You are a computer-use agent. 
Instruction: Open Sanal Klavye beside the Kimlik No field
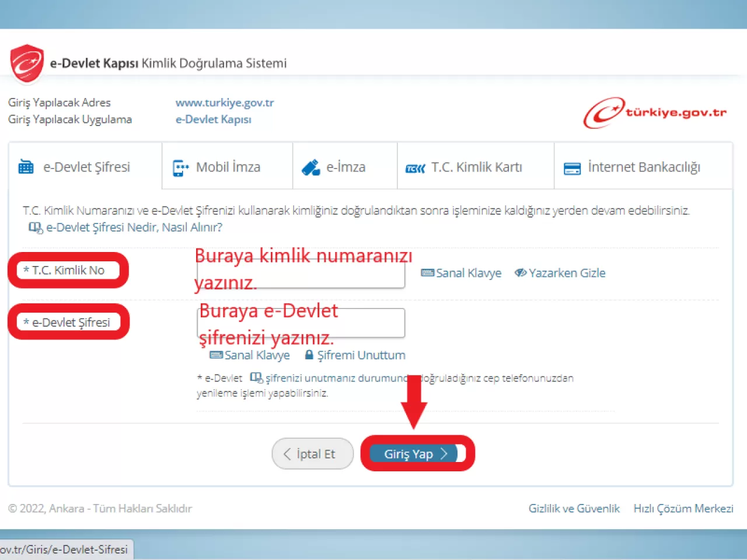coord(461,272)
